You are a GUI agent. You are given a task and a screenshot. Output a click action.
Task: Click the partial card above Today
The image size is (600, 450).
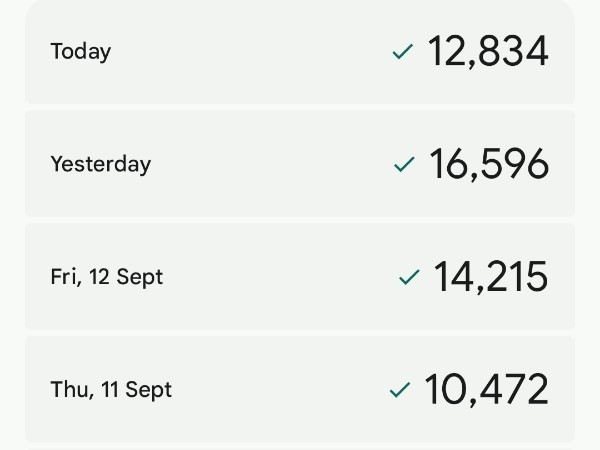click(x=300, y=3)
